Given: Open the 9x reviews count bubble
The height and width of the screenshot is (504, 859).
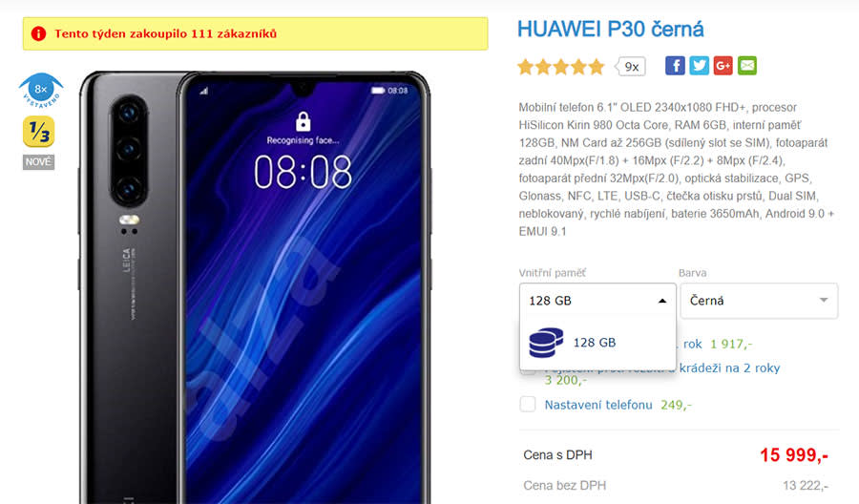Looking at the screenshot, I should click(x=630, y=67).
